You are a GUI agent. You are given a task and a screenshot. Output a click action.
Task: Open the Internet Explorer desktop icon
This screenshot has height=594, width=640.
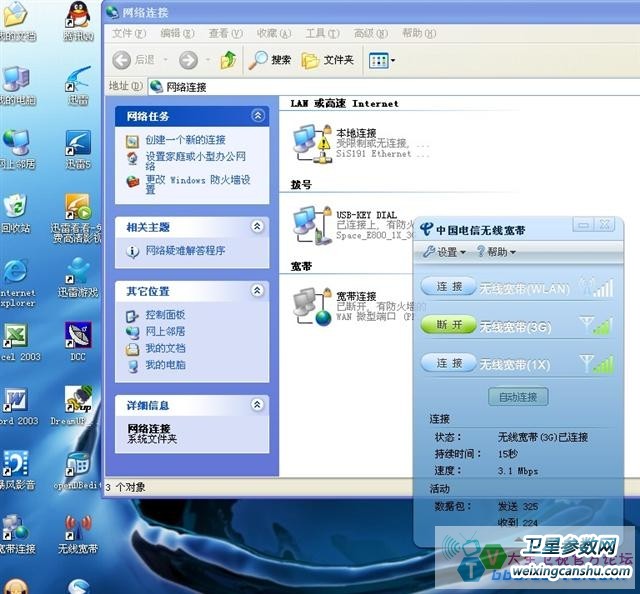17,283
